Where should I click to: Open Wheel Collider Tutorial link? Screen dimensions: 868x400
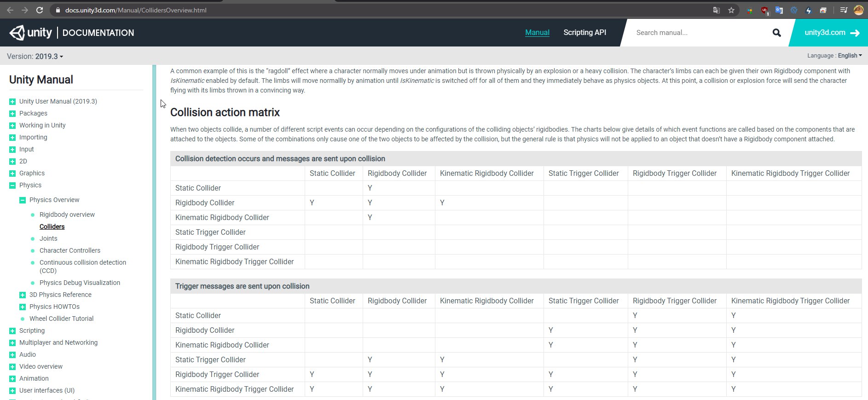point(61,319)
